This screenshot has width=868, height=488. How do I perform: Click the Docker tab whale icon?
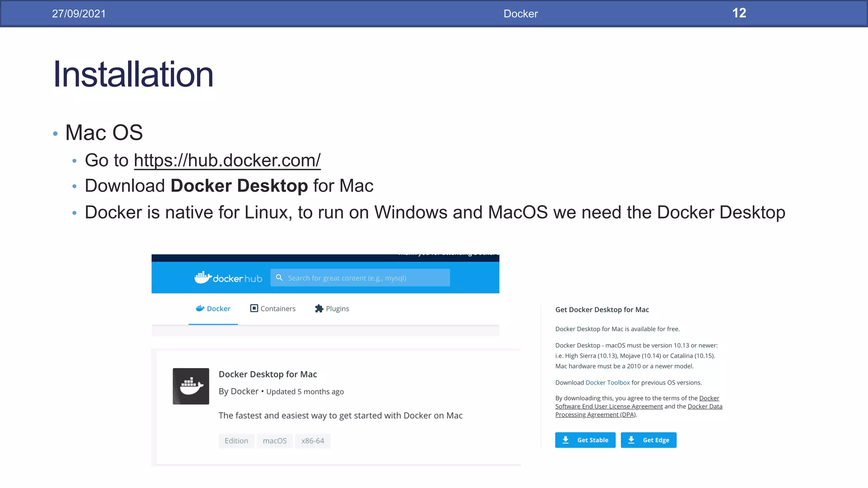200,308
